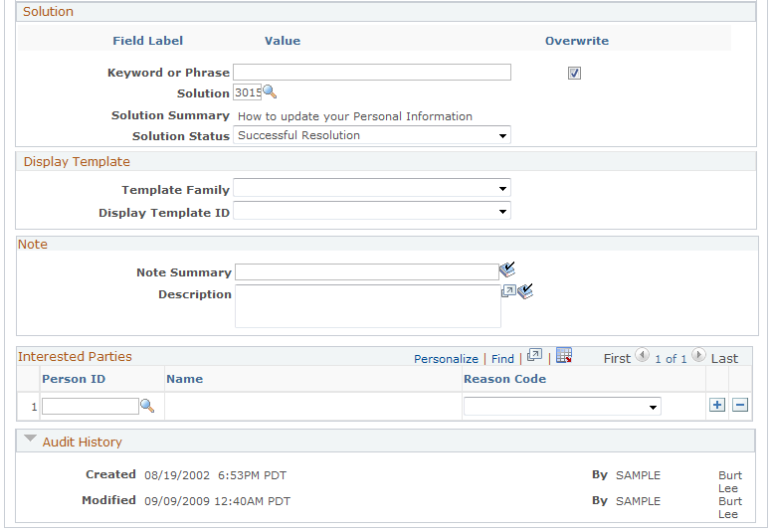
Task: Run spell check on Description field
Action: [525, 291]
